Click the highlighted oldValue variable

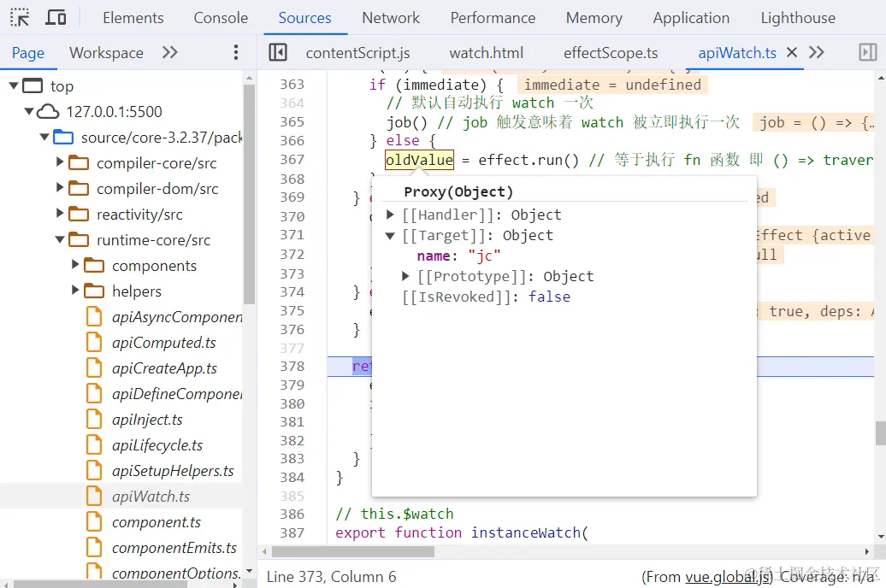point(419,160)
